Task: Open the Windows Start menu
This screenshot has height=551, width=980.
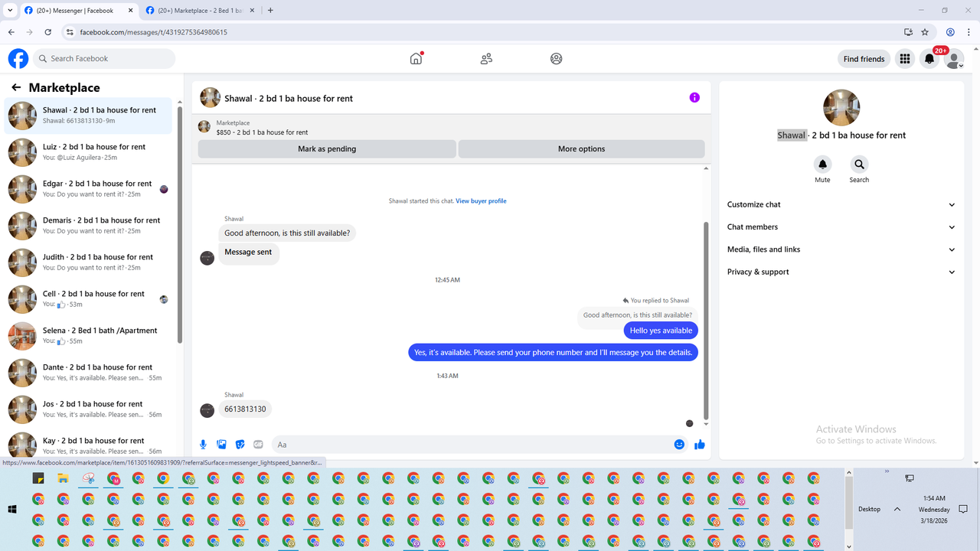Action: point(12,509)
